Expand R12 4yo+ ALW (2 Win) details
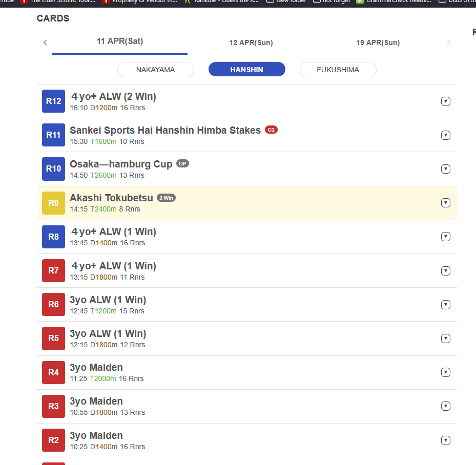The height and width of the screenshot is (465, 476). click(x=445, y=101)
